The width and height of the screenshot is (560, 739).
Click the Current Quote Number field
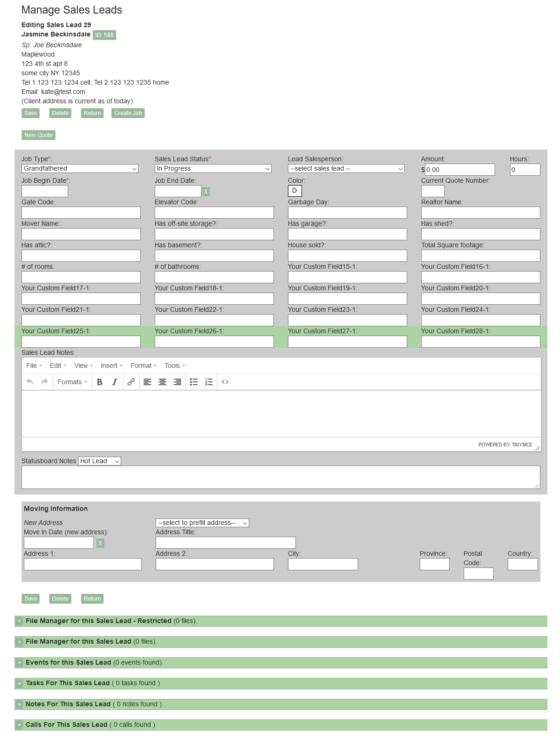coord(433,191)
